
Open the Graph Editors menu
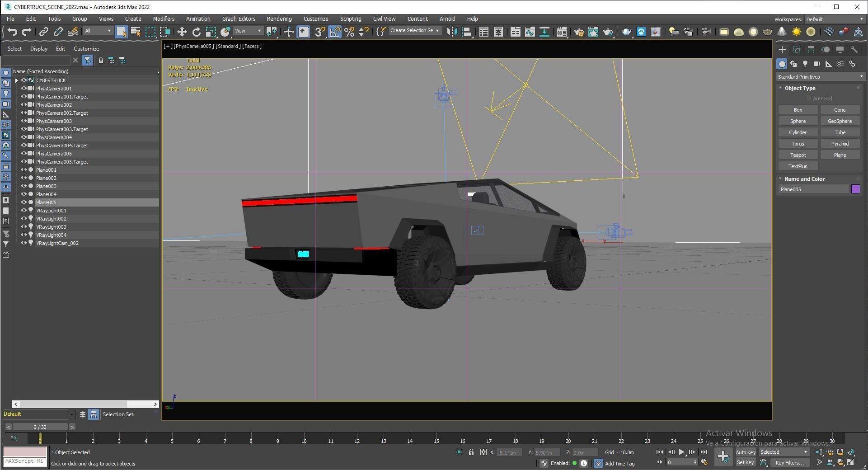(239, 19)
